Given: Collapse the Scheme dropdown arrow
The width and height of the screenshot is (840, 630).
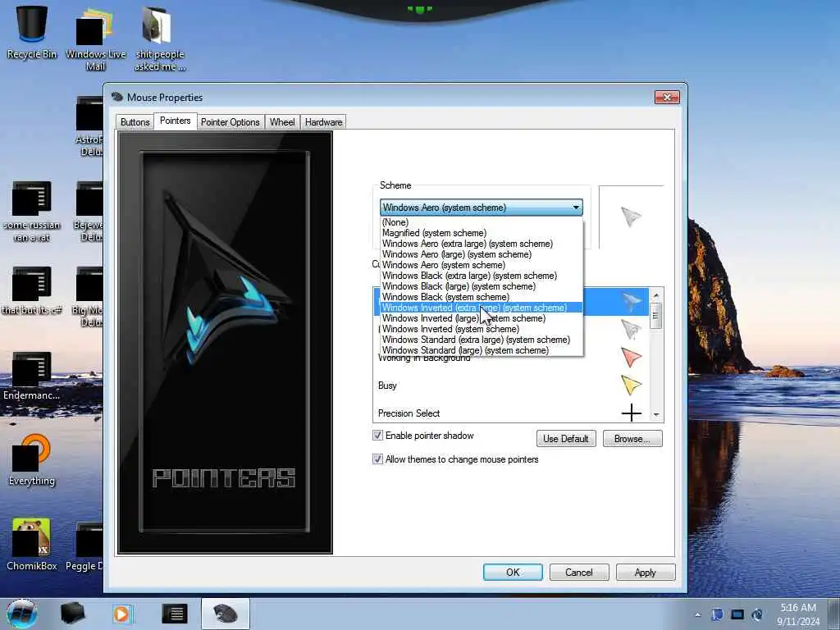Looking at the screenshot, I should pos(576,208).
